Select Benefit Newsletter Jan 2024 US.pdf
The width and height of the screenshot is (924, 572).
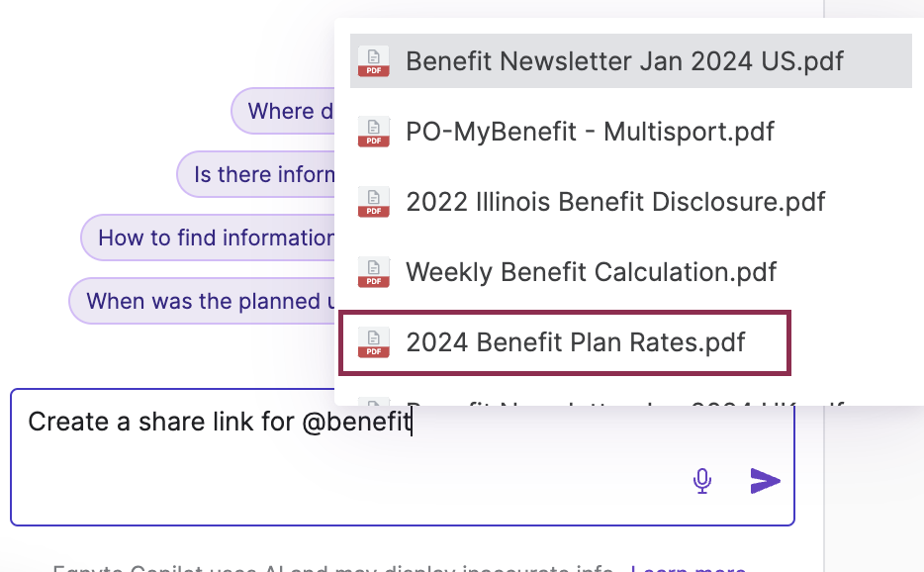point(630,61)
